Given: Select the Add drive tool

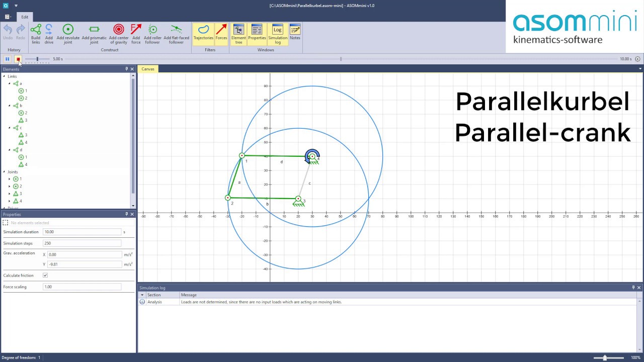Looking at the screenshot, I should pos(49,34).
